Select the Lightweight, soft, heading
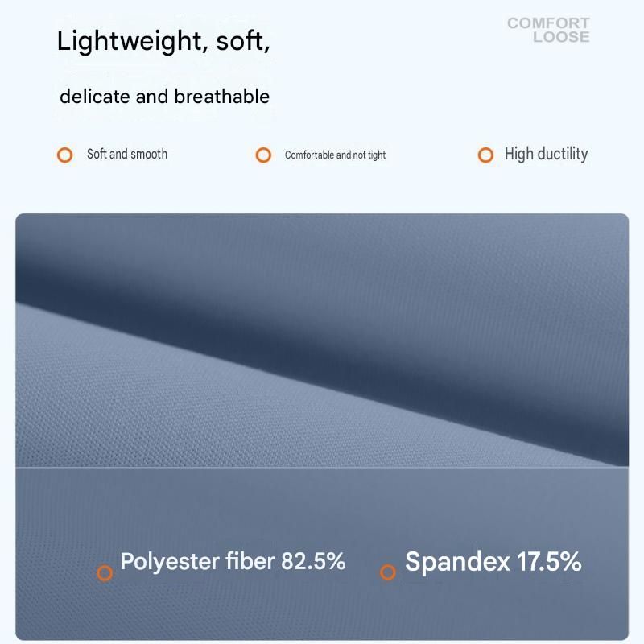This screenshot has height=644, width=644. (163, 42)
